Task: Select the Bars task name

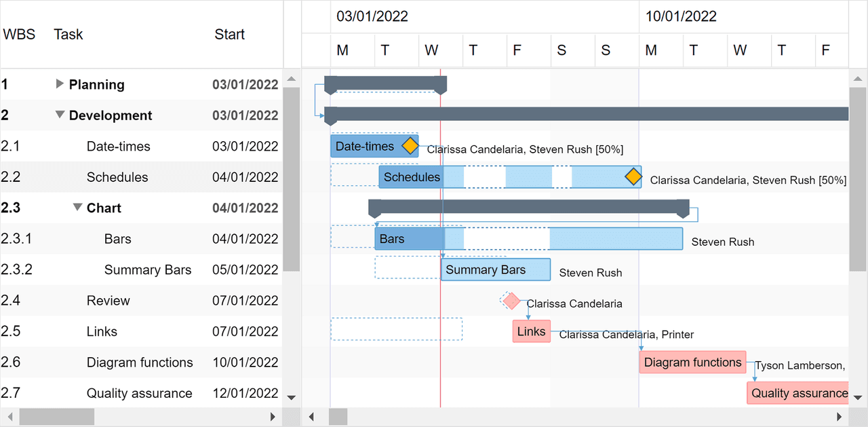Action: click(118, 239)
